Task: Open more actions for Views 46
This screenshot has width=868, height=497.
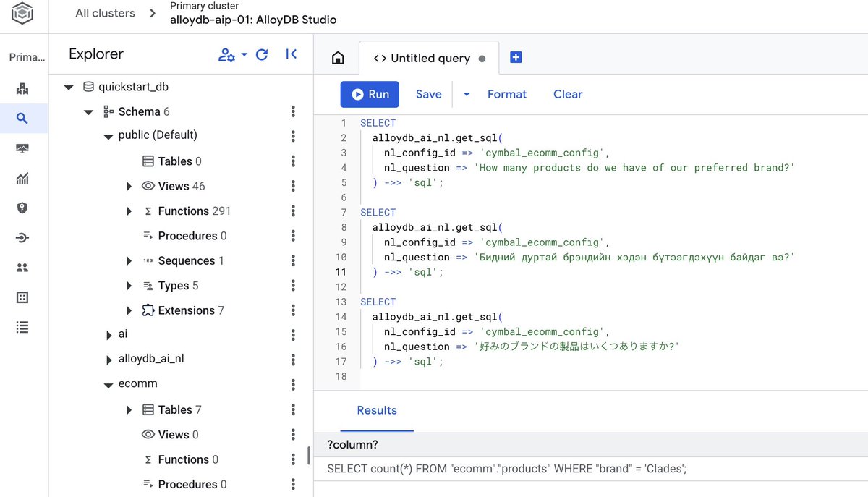Action: pos(293,186)
